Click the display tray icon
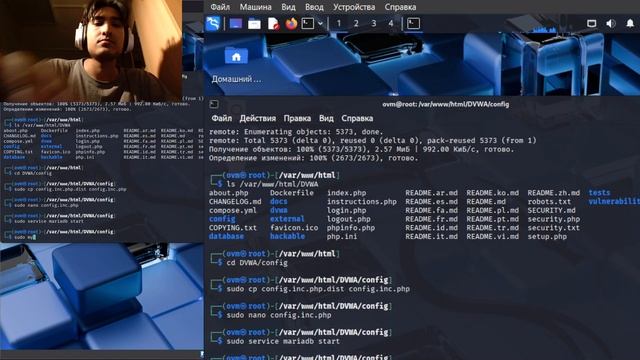Image resolution: width=640 pixels, height=360 pixels. pyautogui.click(x=591, y=23)
